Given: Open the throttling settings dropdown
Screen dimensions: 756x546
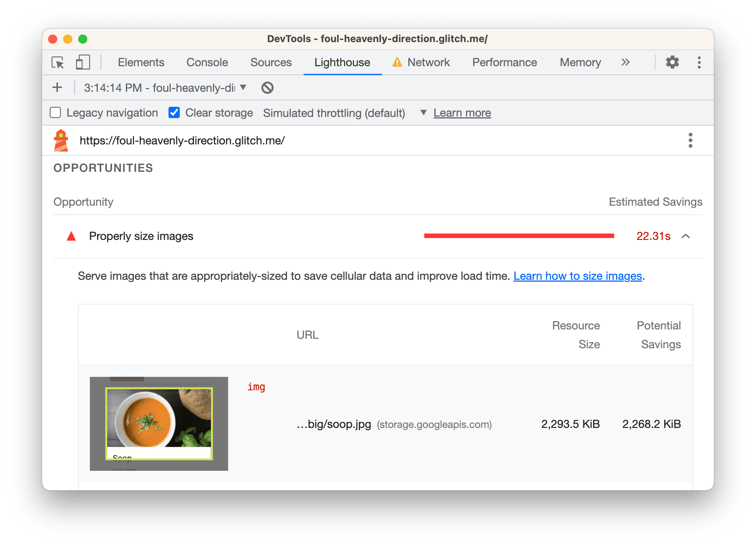Looking at the screenshot, I should (422, 113).
